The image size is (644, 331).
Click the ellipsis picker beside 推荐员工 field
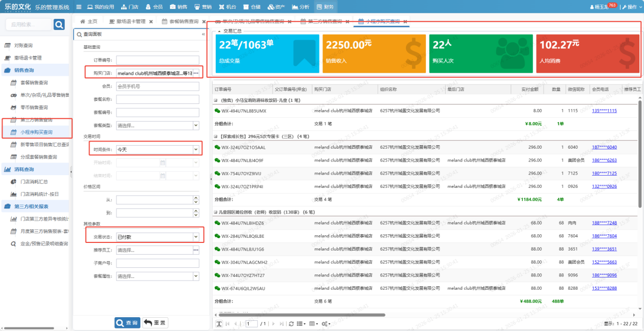[196, 250]
